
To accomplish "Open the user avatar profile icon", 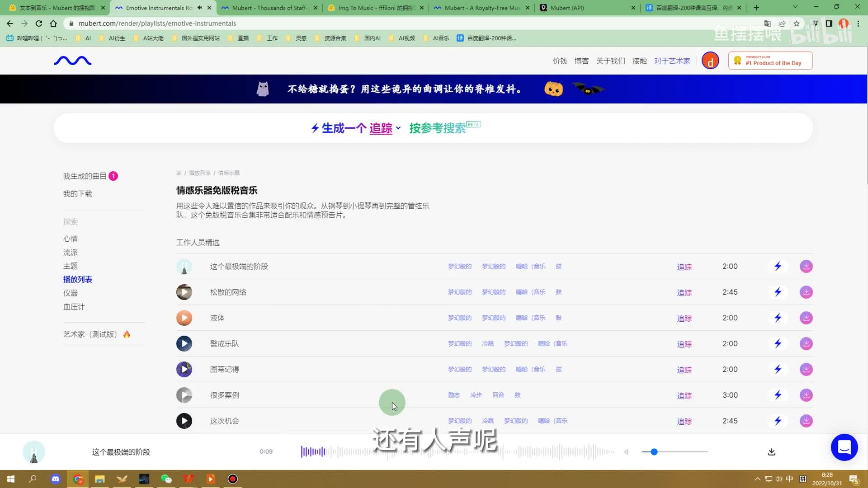I will pyautogui.click(x=710, y=61).
